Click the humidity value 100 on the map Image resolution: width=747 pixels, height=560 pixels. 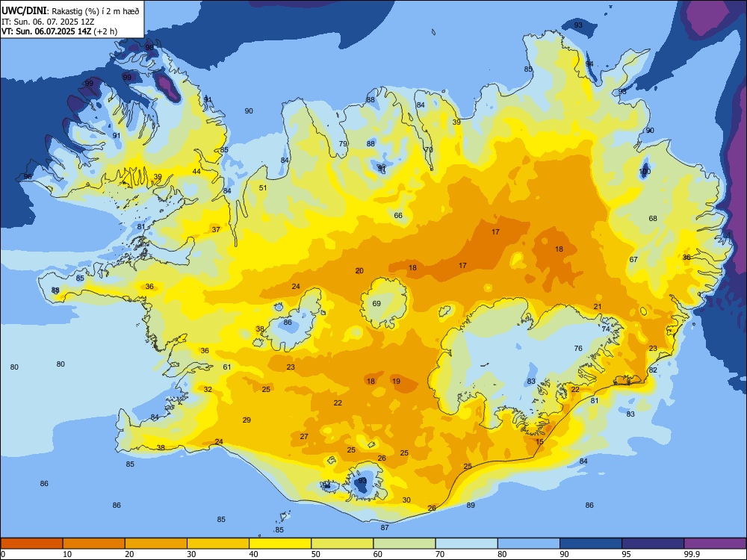tap(645, 172)
